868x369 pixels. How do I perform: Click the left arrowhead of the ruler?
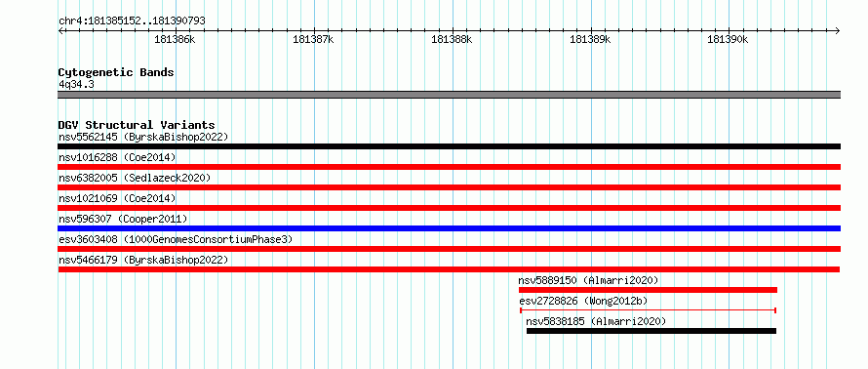61,31
